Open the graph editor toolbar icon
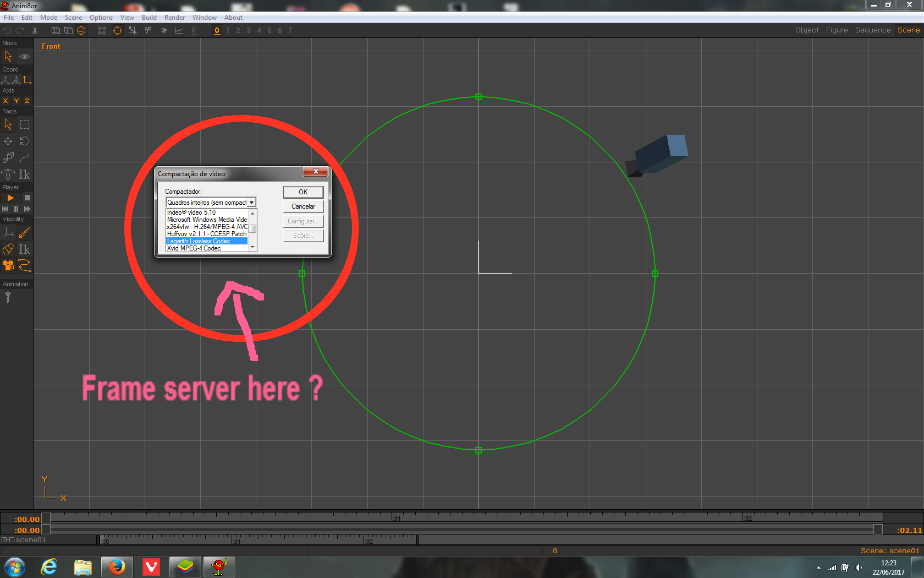Image resolution: width=924 pixels, height=578 pixels. pyautogui.click(x=179, y=30)
